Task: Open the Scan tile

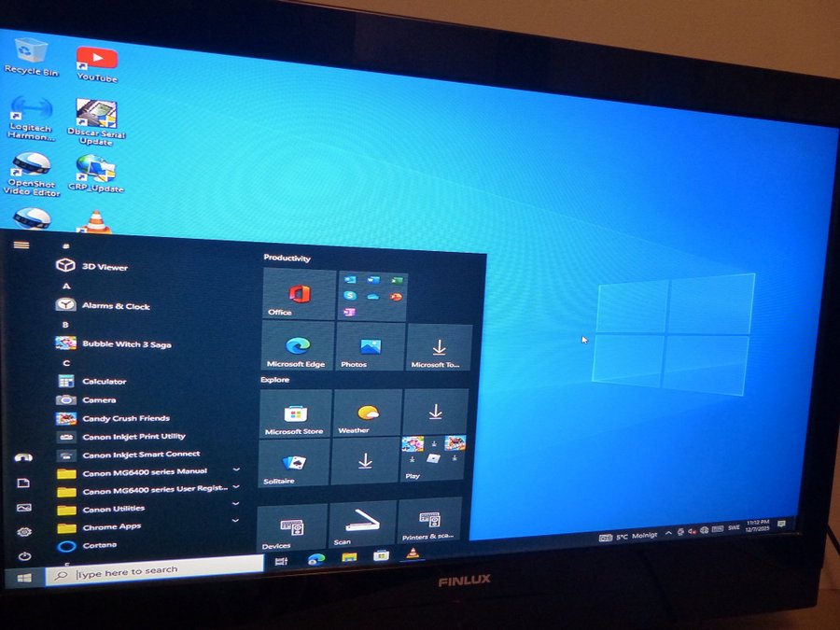Action: click(x=361, y=526)
